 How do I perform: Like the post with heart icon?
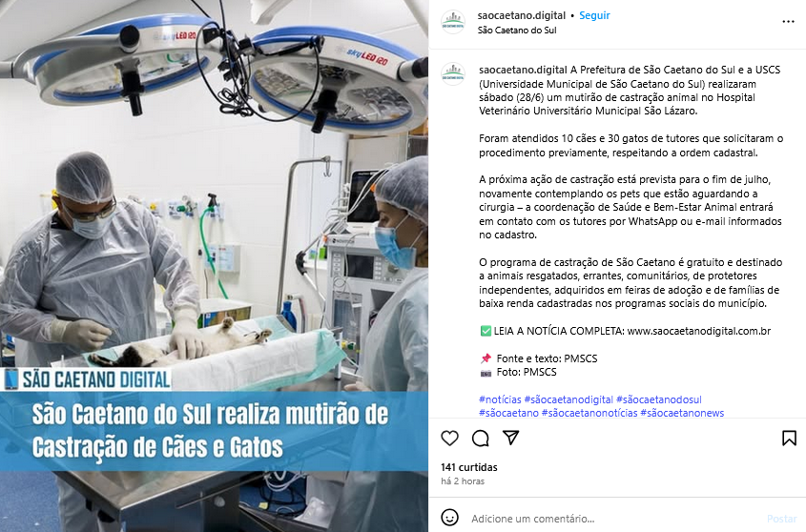tap(449, 438)
